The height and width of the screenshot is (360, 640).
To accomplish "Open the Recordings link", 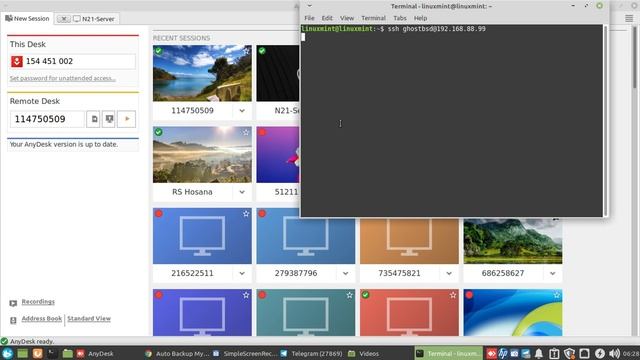I will 38,302.
